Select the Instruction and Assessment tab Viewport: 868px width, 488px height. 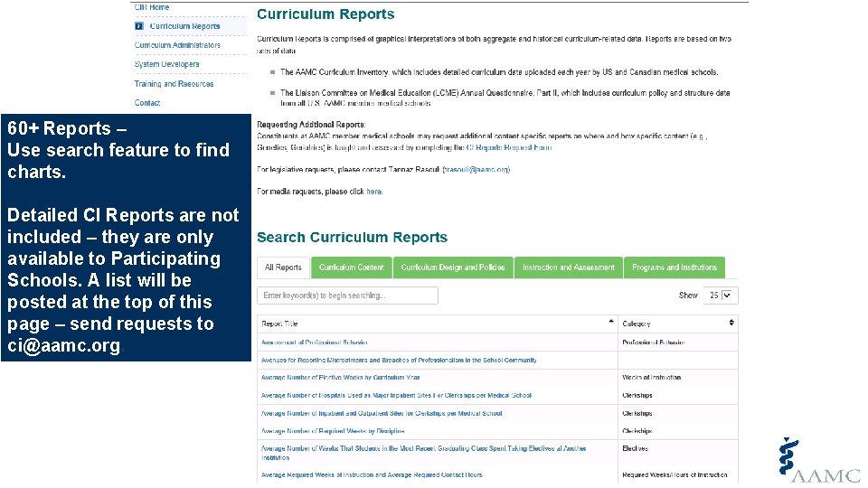point(569,267)
